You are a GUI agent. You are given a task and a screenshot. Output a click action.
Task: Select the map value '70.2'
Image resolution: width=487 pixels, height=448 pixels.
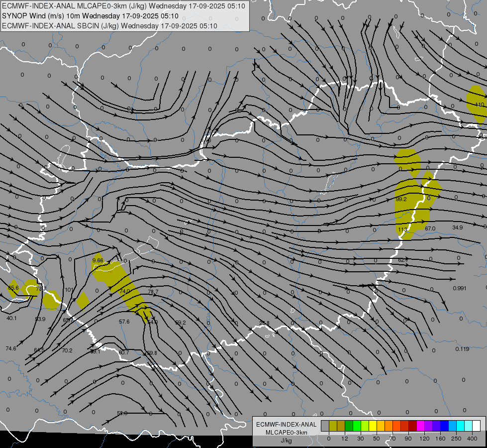click(x=67, y=351)
